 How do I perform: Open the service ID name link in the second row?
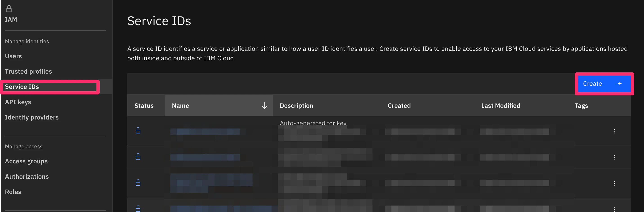(x=205, y=158)
